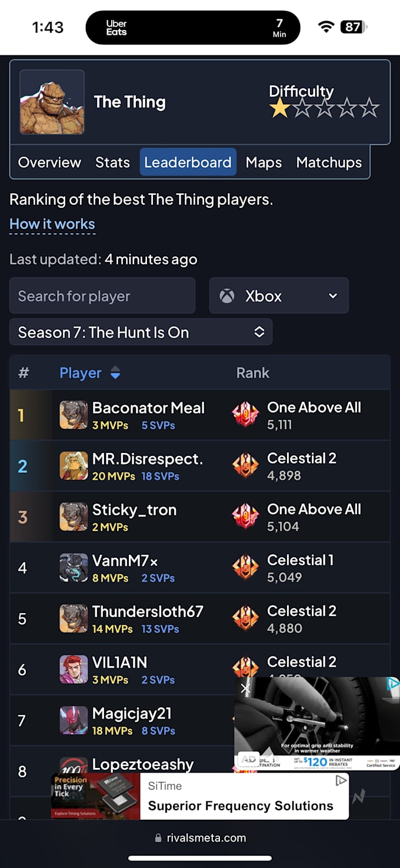The width and height of the screenshot is (400, 868).
Task: Tap the One Above All rank badge for Baconator Meal
Action: click(x=246, y=415)
